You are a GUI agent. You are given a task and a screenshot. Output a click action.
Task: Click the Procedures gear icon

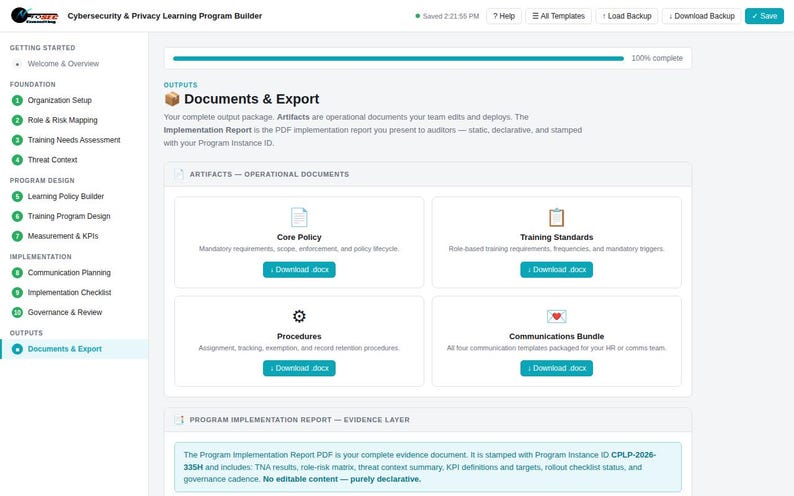[299, 316]
